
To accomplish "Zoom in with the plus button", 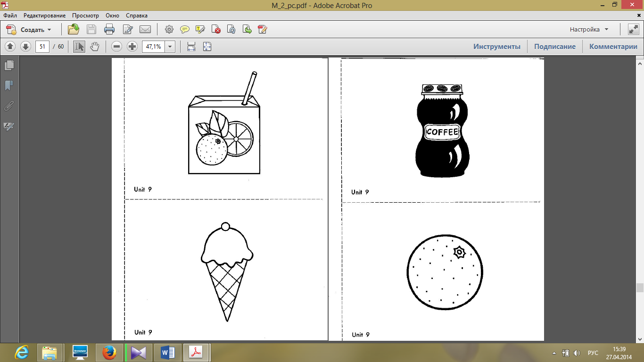I will coord(132,47).
